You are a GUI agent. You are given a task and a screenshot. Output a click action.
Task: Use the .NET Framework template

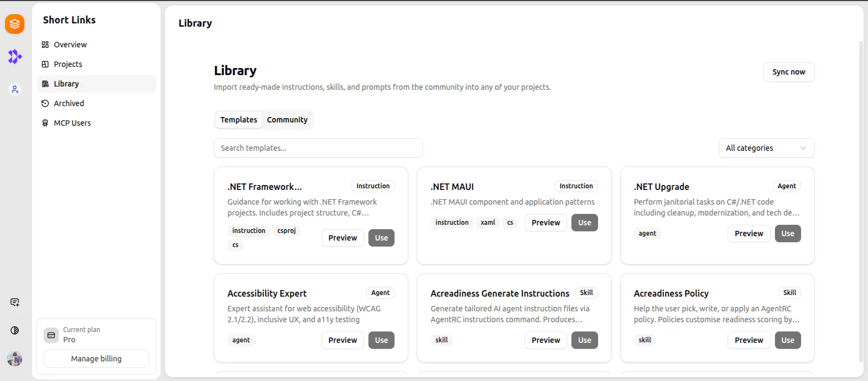381,238
